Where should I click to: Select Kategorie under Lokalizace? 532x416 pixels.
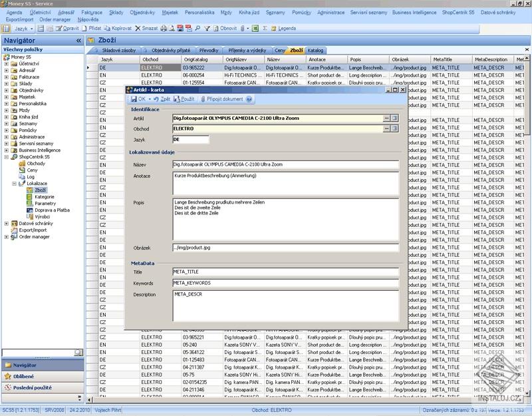coord(45,197)
